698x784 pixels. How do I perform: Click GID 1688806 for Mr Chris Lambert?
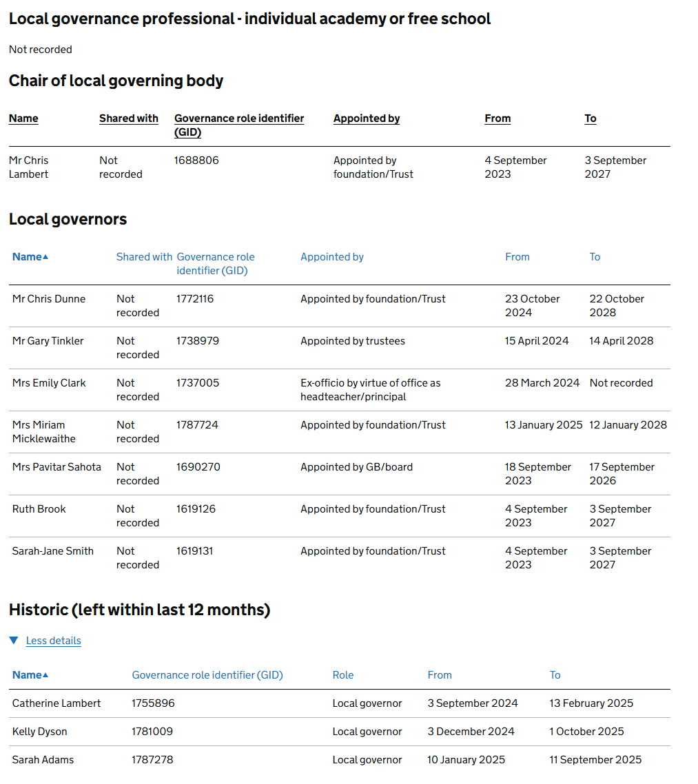196,161
